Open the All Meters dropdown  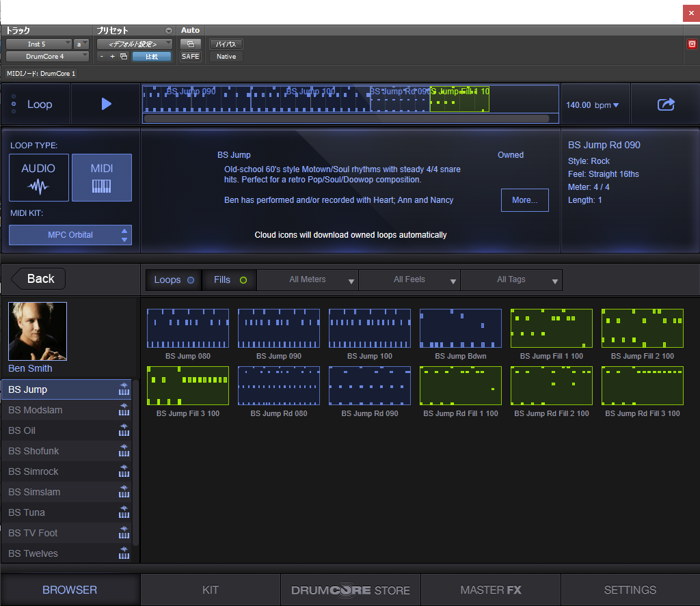[x=308, y=280]
